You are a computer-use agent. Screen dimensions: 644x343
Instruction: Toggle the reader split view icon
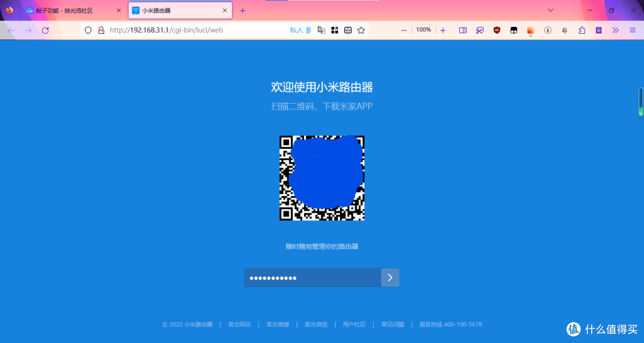pos(348,30)
